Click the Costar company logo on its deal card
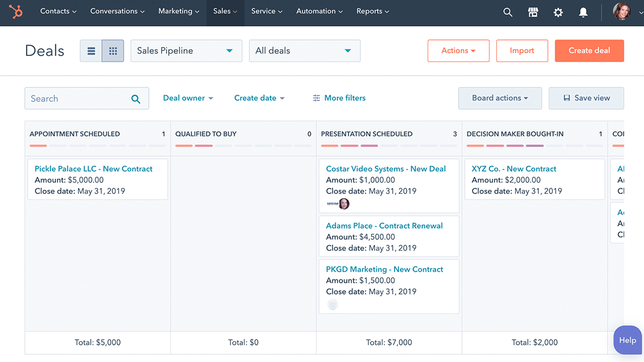644x362 pixels. point(333,203)
